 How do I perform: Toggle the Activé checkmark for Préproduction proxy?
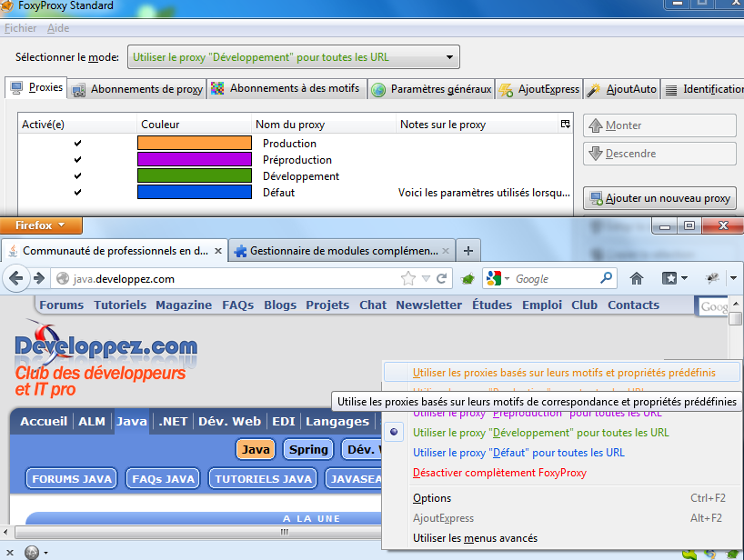point(77,160)
